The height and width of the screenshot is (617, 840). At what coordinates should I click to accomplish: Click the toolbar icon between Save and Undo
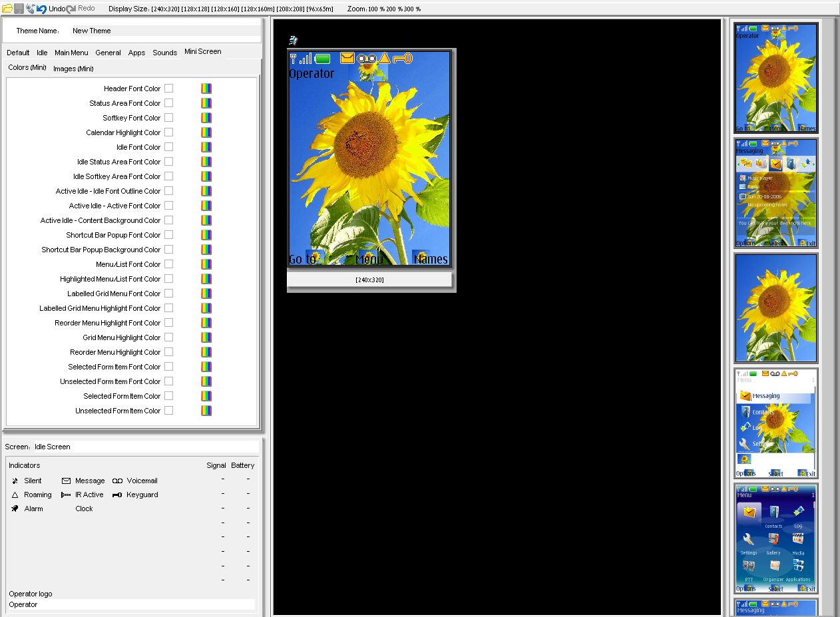(30, 9)
